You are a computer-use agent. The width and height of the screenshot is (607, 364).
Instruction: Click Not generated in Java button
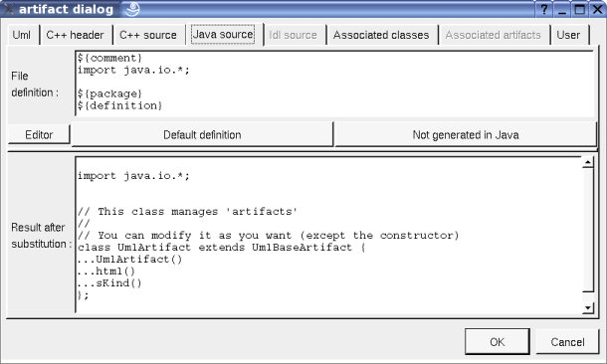[466, 134]
